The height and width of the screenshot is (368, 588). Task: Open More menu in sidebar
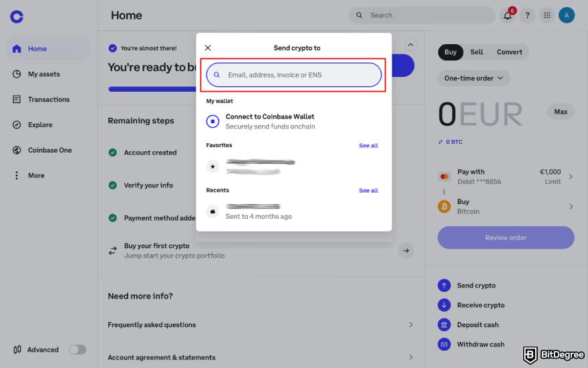pyautogui.click(x=48, y=175)
